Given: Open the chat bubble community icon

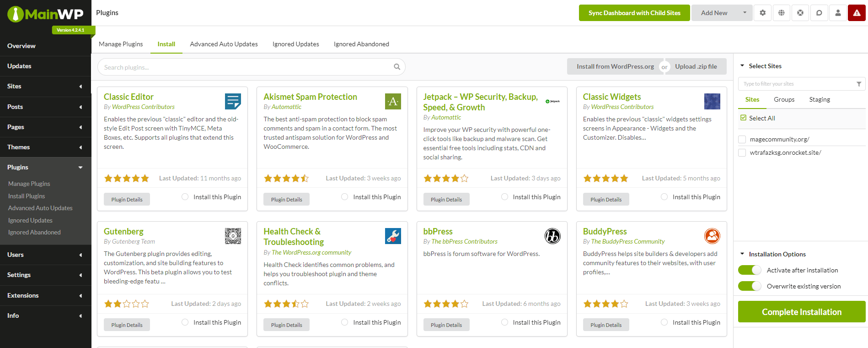Looking at the screenshot, I should point(819,13).
